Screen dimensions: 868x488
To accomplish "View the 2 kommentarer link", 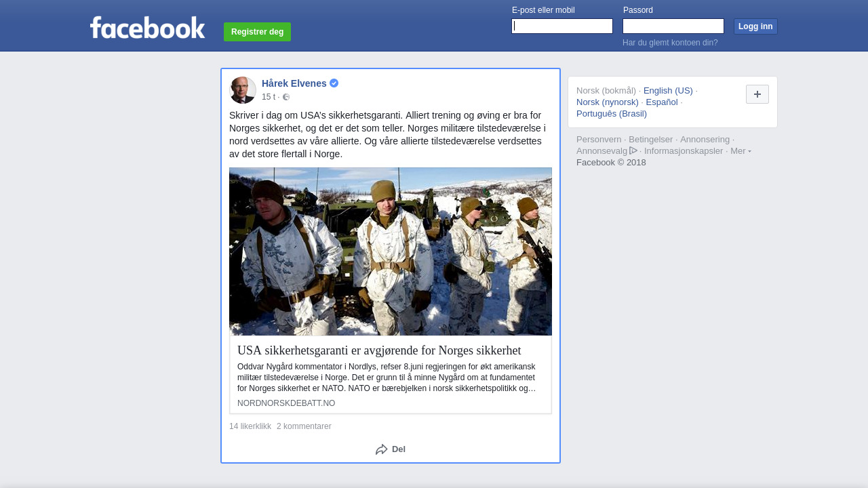I will pyautogui.click(x=304, y=426).
